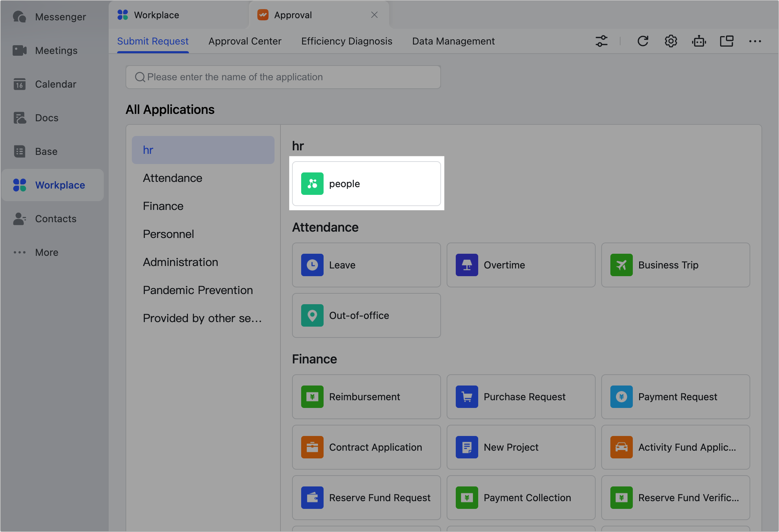Select the Business Trip application
This screenshot has width=779, height=532.
click(x=675, y=265)
